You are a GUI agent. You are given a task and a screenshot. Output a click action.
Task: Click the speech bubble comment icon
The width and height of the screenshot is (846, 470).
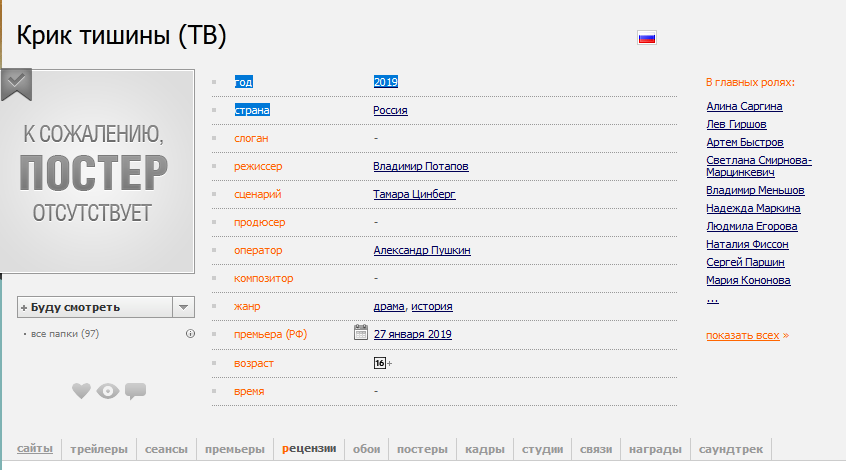135,391
